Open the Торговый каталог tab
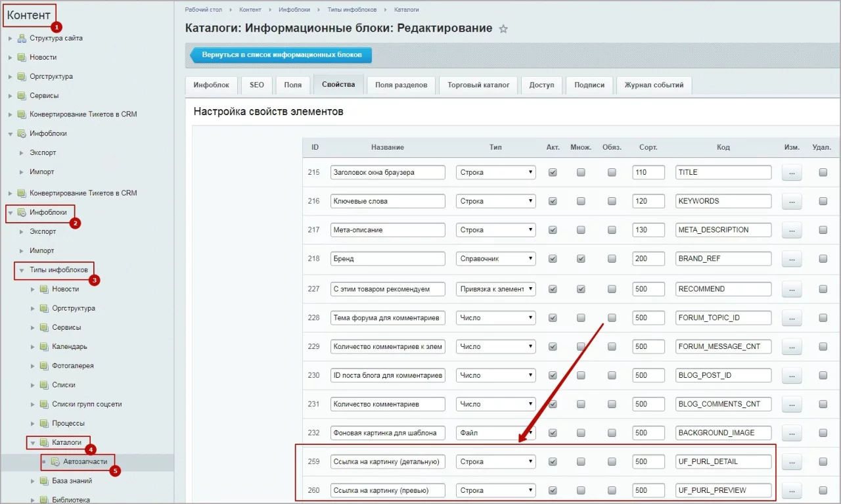841x504 pixels. coord(478,85)
